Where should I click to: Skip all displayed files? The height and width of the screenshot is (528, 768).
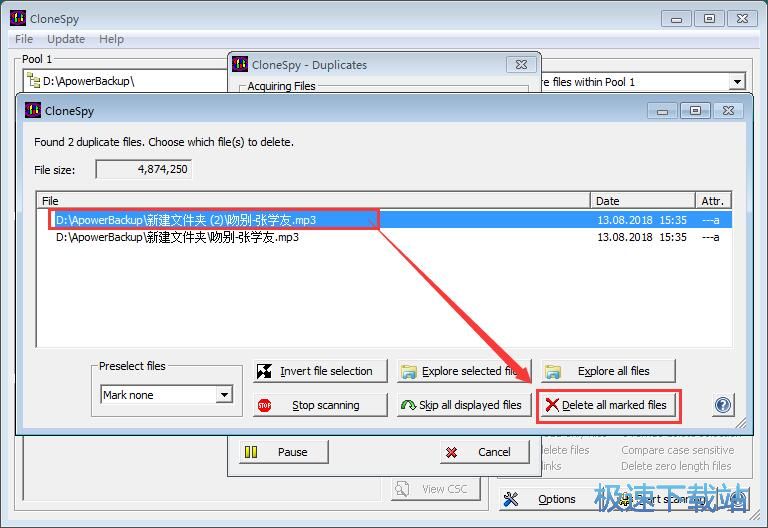[463, 405]
